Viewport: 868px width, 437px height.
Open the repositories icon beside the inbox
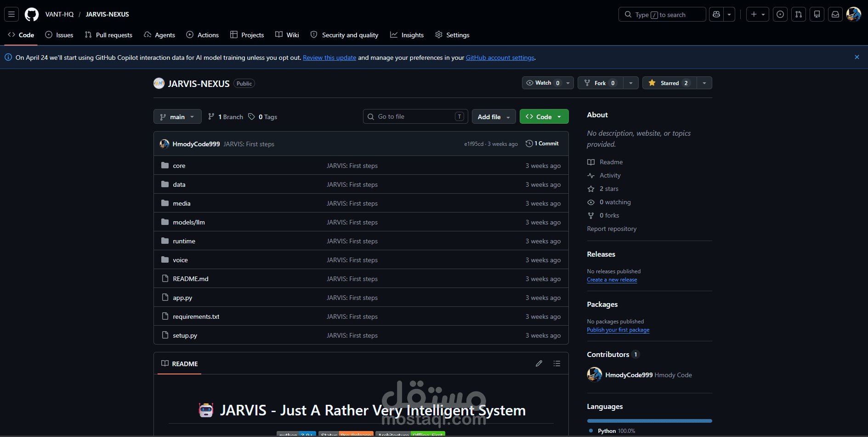pyautogui.click(x=817, y=14)
